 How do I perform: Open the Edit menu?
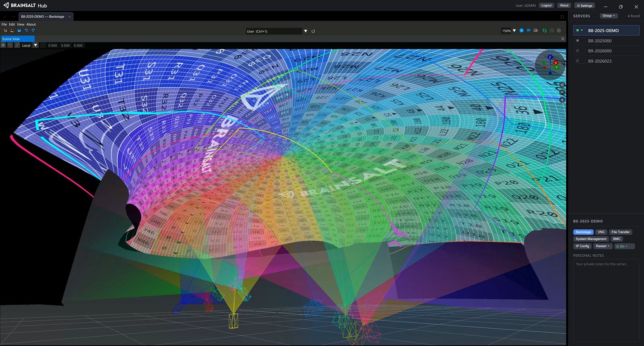pyautogui.click(x=12, y=24)
